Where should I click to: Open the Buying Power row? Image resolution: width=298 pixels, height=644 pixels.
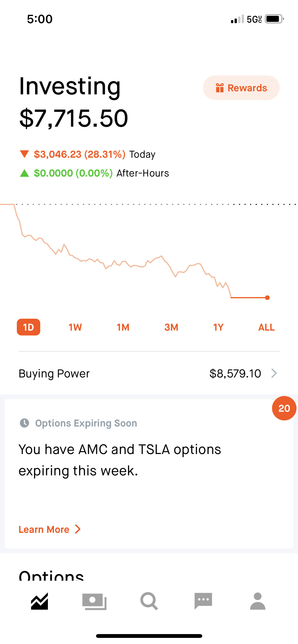click(x=149, y=373)
